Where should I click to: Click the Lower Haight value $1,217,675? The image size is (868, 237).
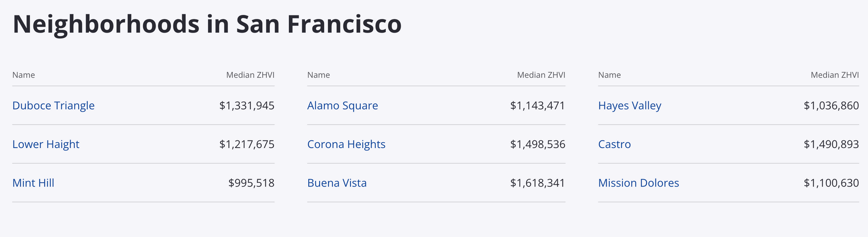pos(247,144)
